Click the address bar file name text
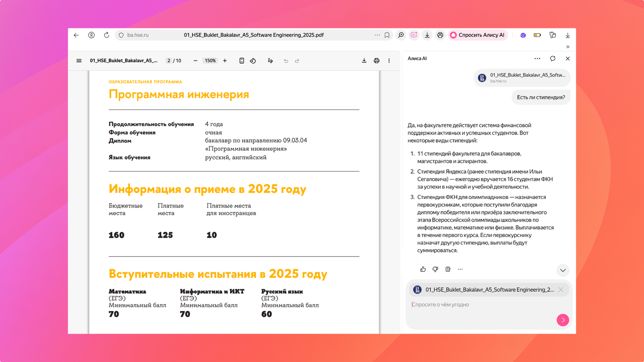Viewport: 644px width, 362px height. tap(254, 35)
